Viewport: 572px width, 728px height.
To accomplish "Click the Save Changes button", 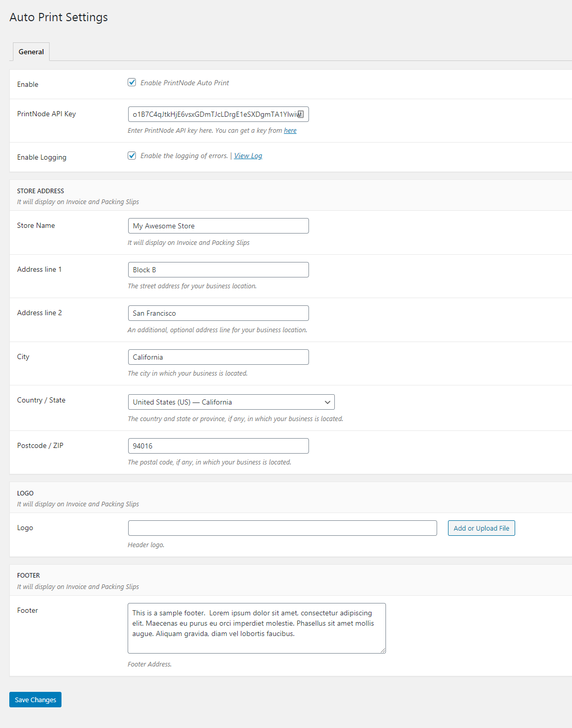I will pos(35,700).
